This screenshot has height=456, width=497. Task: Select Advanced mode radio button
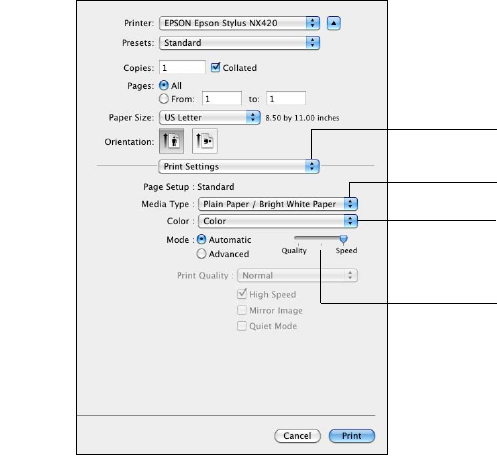201,254
